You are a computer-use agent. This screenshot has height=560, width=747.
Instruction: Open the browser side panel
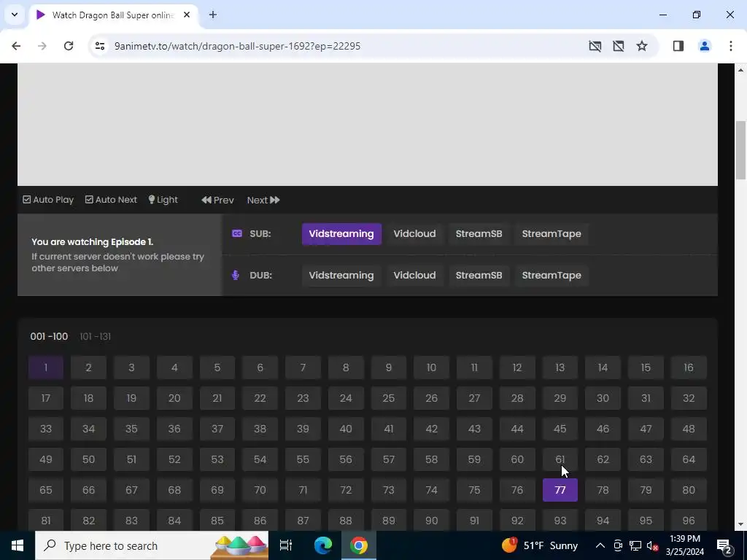[x=678, y=46]
